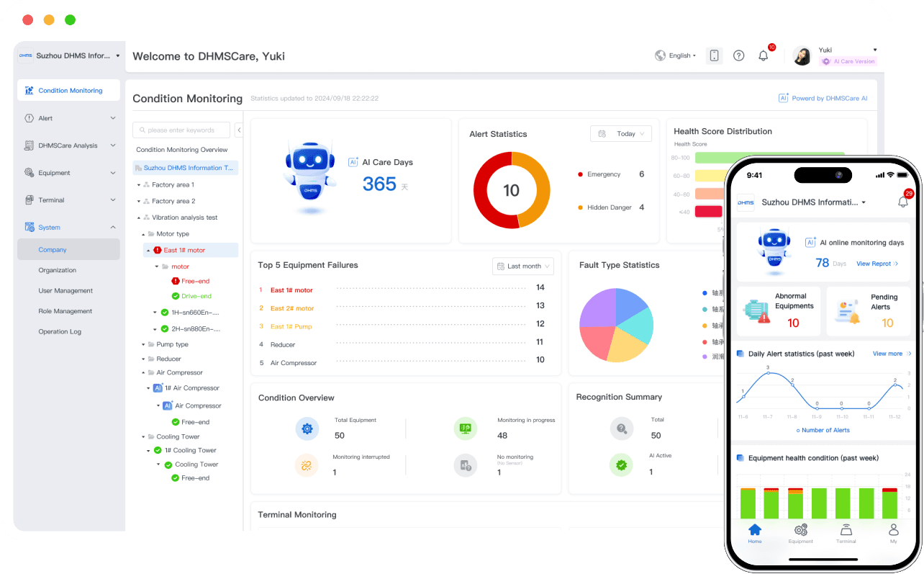Click the Monitoring interrupted broken-link icon

point(307,465)
